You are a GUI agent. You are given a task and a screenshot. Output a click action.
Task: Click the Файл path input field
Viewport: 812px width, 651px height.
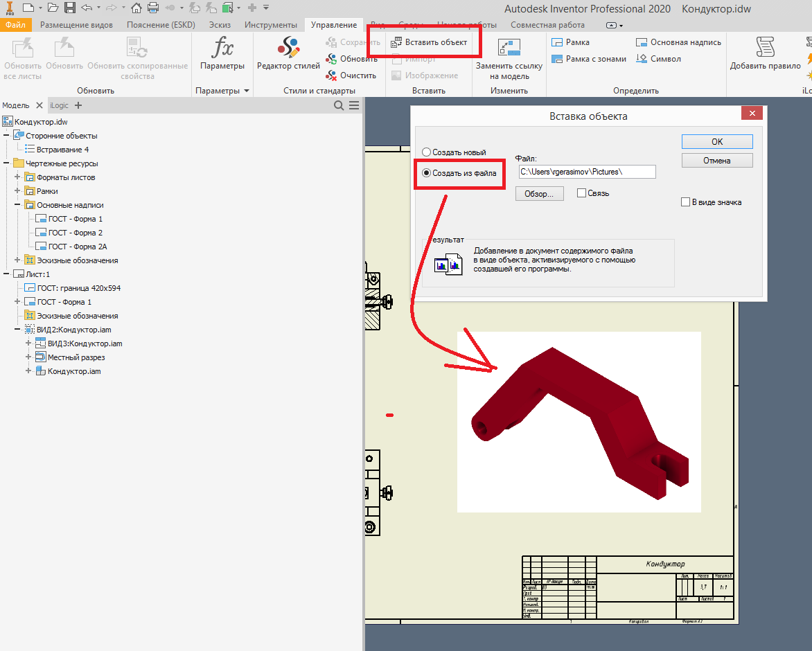tap(588, 172)
